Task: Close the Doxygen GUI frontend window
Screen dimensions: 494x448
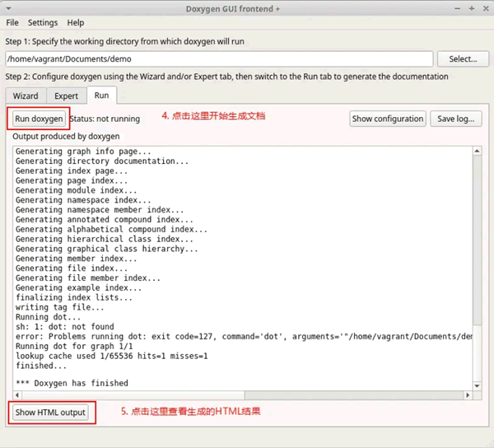Action: (486, 9)
